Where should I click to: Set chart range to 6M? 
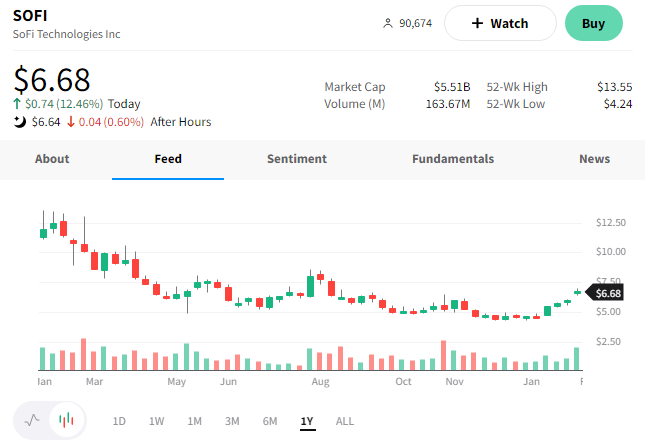point(270,421)
